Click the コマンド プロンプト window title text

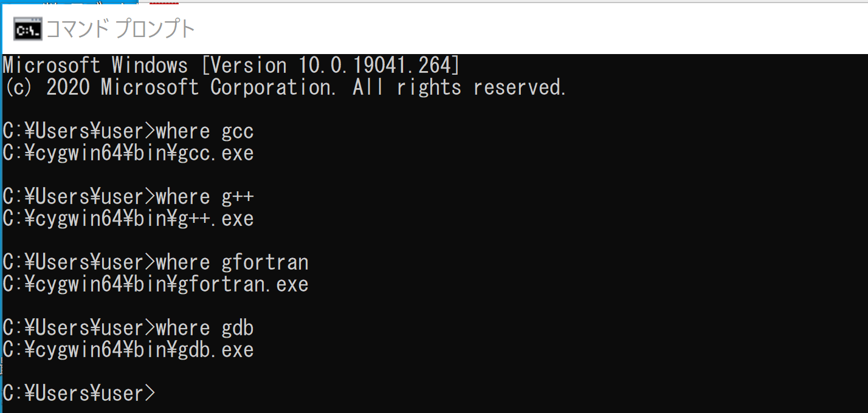[120, 29]
